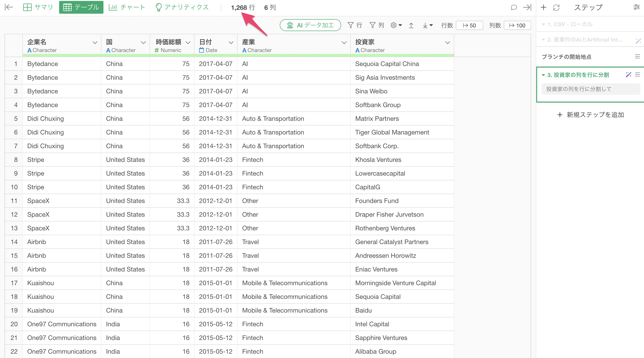Click the Softbank Group investor cell
This screenshot has width=644, height=358.
tap(402, 105)
